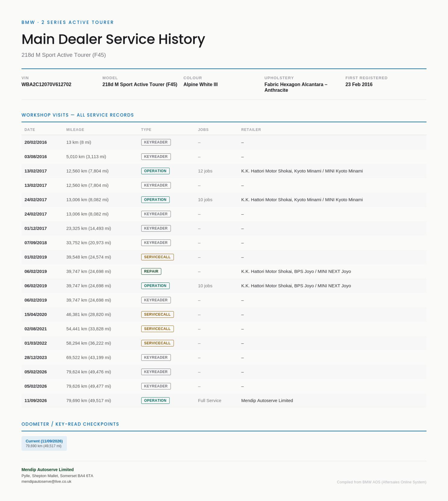
Task: Click the grey model subtitle beneath the main title
Action: tap(64, 55)
